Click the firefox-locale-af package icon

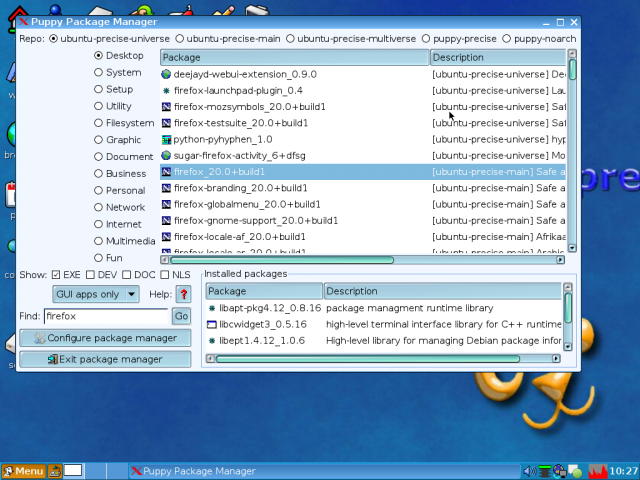[x=166, y=237]
